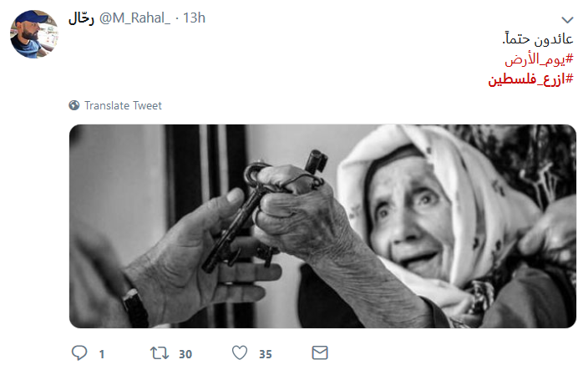This screenshot has height=365, width=588.
Task: Like the tweet with the heart icon
Action: click(x=240, y=352)
